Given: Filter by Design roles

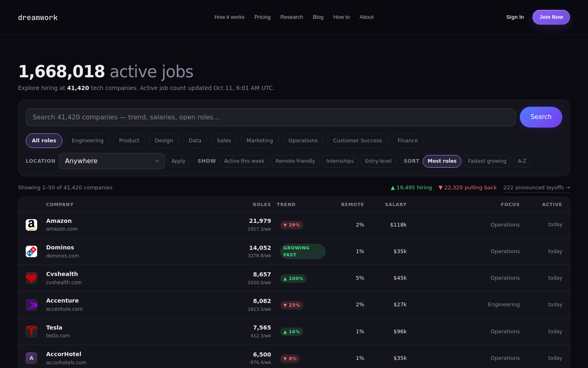Looking at the screenshot, I should click(x=164, y=141).
